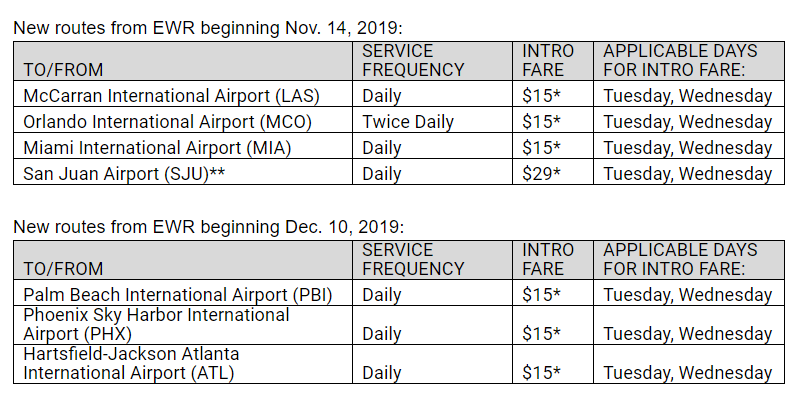The image size is (799, 404).
Task: Click the $15* fare in the Orlando row
Action: tap(541, 122)
